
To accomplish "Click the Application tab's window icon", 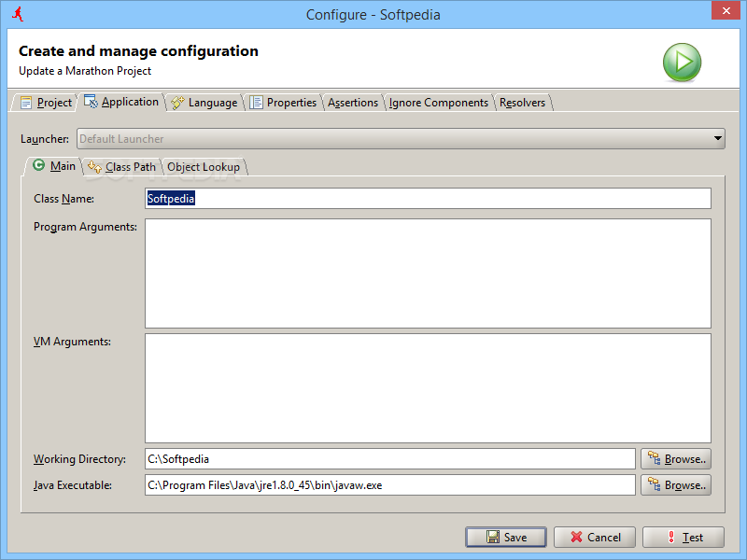I will click(x=91, y=102).
